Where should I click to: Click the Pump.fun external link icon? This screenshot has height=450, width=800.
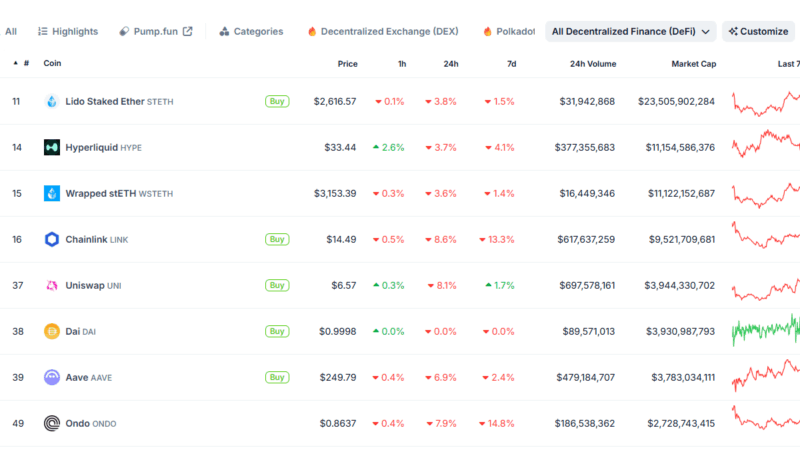pos(188,32)
